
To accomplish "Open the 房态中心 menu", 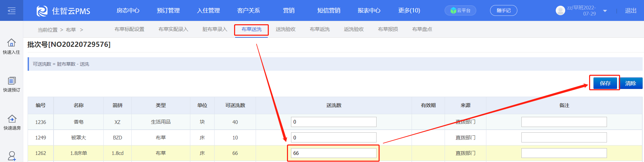I will click(128, 11).
